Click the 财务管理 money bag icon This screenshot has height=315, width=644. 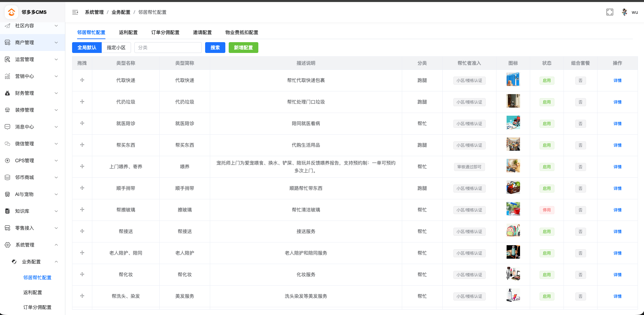(7, 93)
